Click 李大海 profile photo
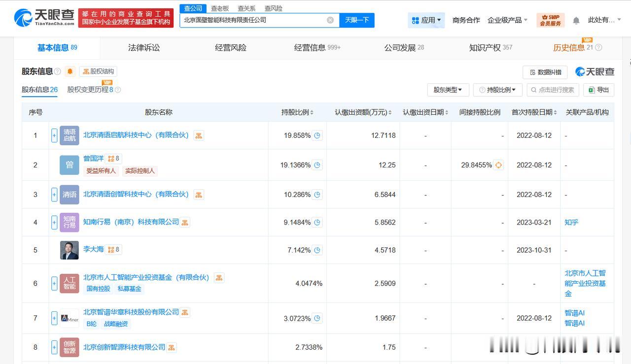 [70, 250]
